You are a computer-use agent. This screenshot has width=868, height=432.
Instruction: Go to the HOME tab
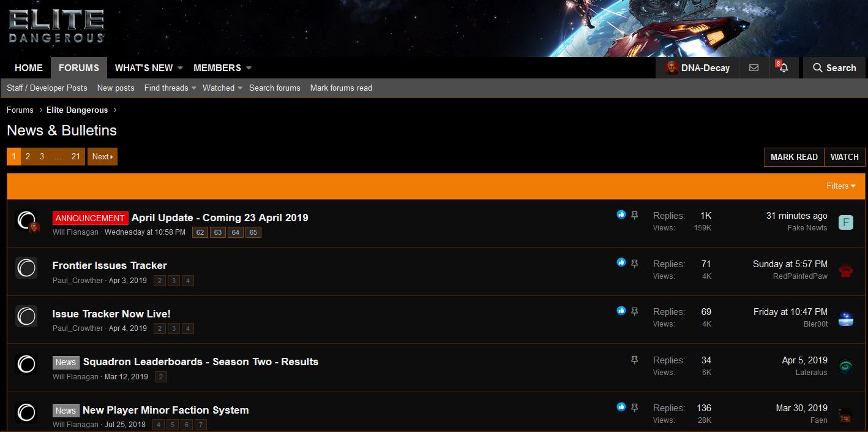(x=29, y=68)
